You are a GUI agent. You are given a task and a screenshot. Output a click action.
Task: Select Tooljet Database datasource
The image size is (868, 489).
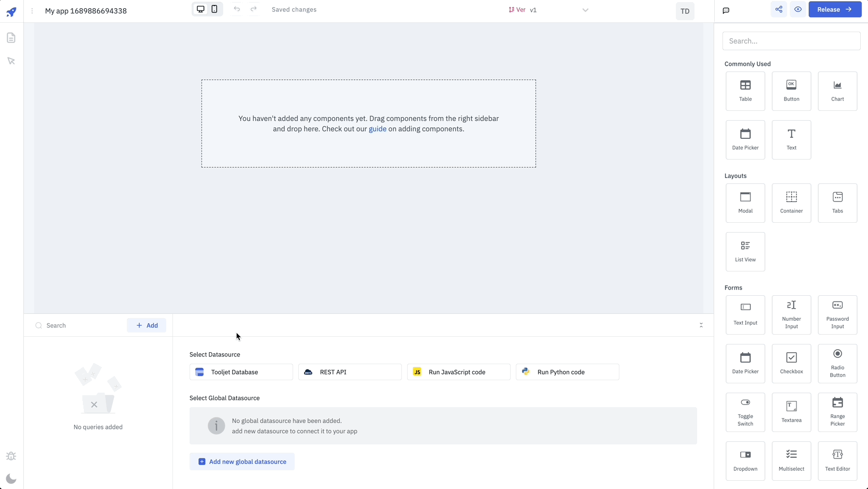coord(241,372)
